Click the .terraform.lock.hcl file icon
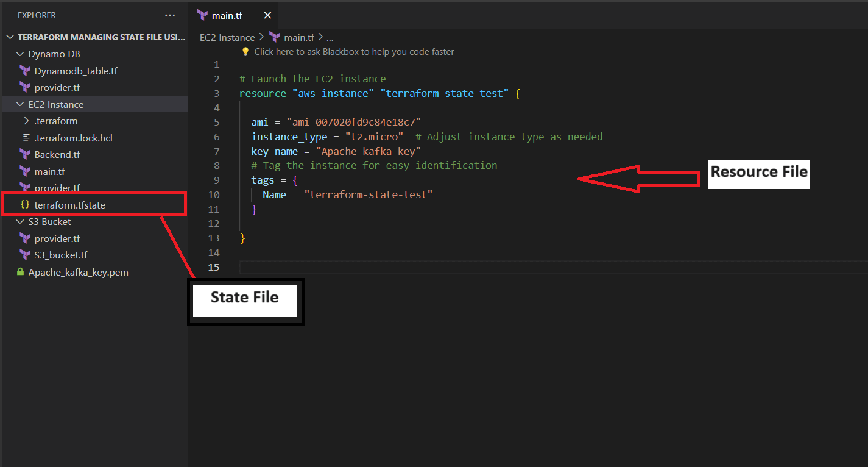The image size is (868, 467). 26,138
